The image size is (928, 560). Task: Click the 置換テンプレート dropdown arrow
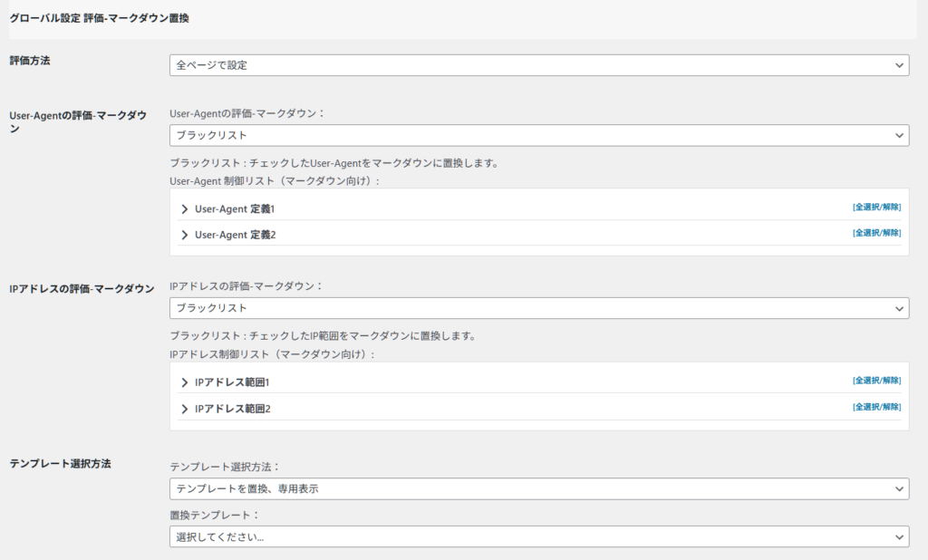899,536
